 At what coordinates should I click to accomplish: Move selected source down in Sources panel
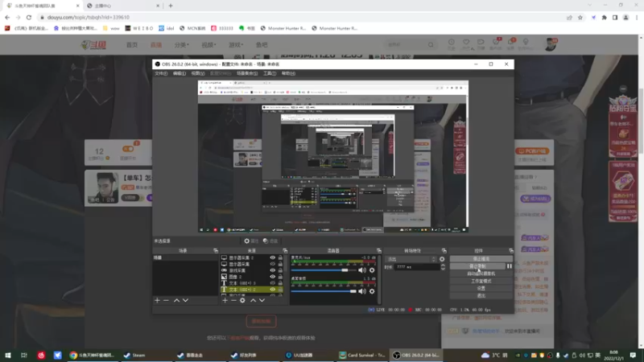[x=262, y=300]
